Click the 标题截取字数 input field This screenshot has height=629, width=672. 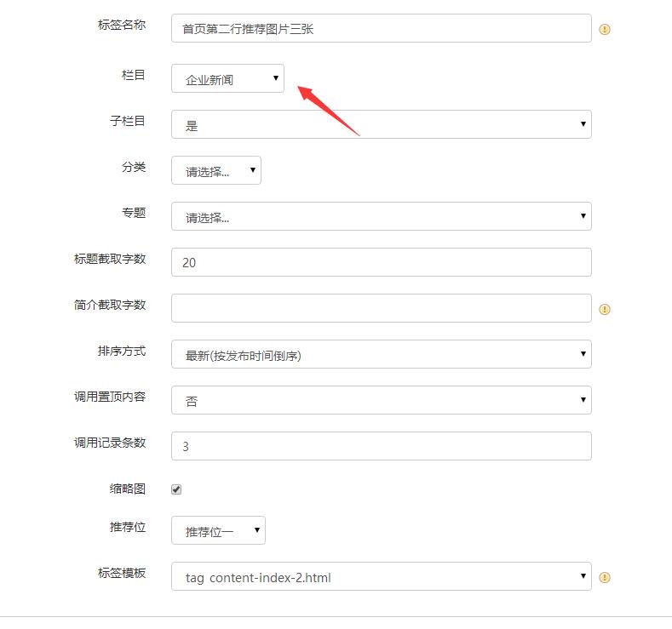click(x=381, y=262)
